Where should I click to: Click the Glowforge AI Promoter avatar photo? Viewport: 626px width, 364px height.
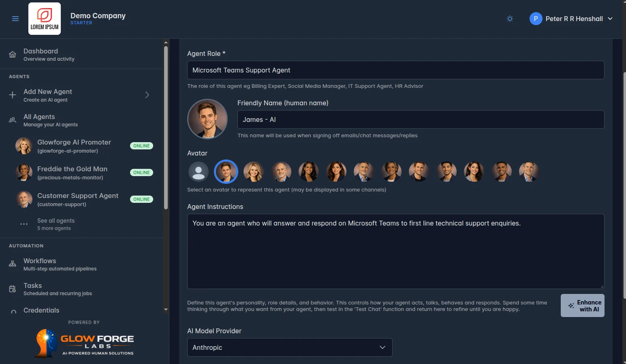point(24,146)
